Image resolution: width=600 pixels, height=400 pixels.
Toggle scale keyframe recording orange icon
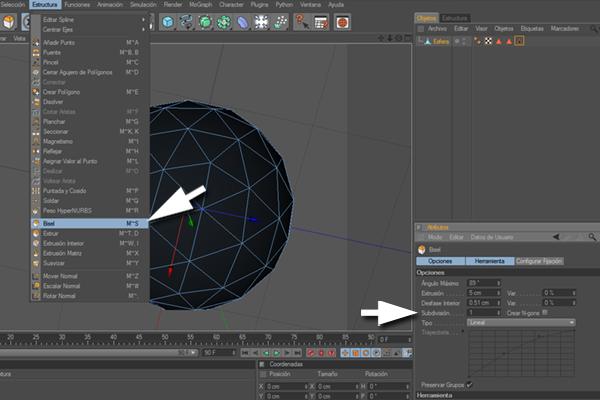click(x=355, y=353)
